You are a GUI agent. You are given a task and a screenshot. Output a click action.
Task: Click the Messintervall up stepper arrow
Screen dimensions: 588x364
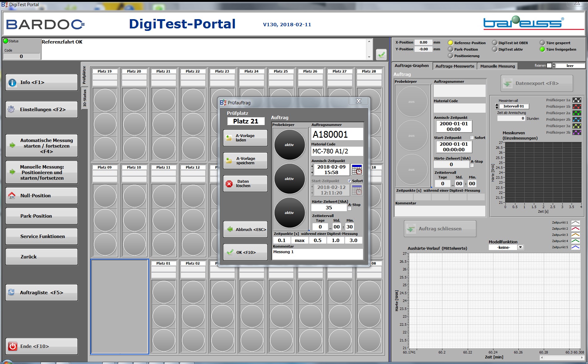tap(497, 105)
